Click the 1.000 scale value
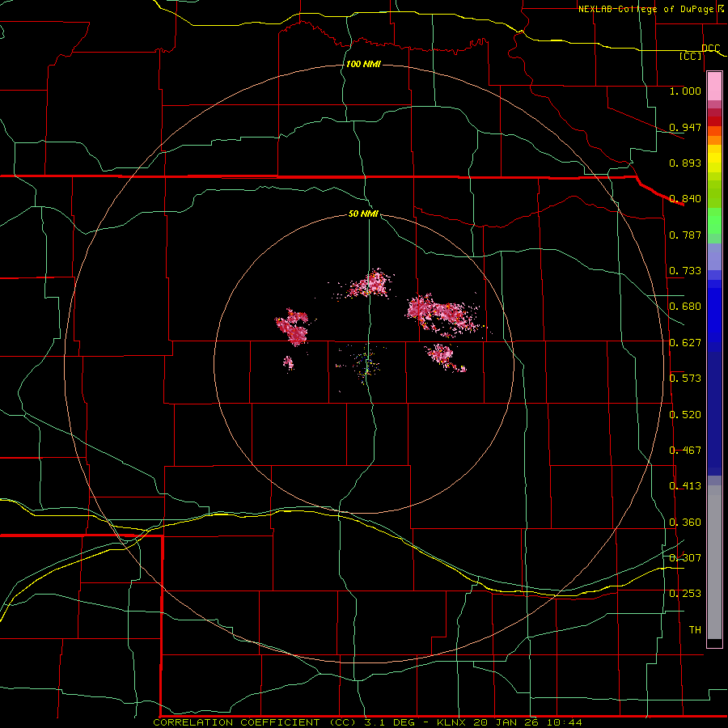 click(x=685, y=91)
